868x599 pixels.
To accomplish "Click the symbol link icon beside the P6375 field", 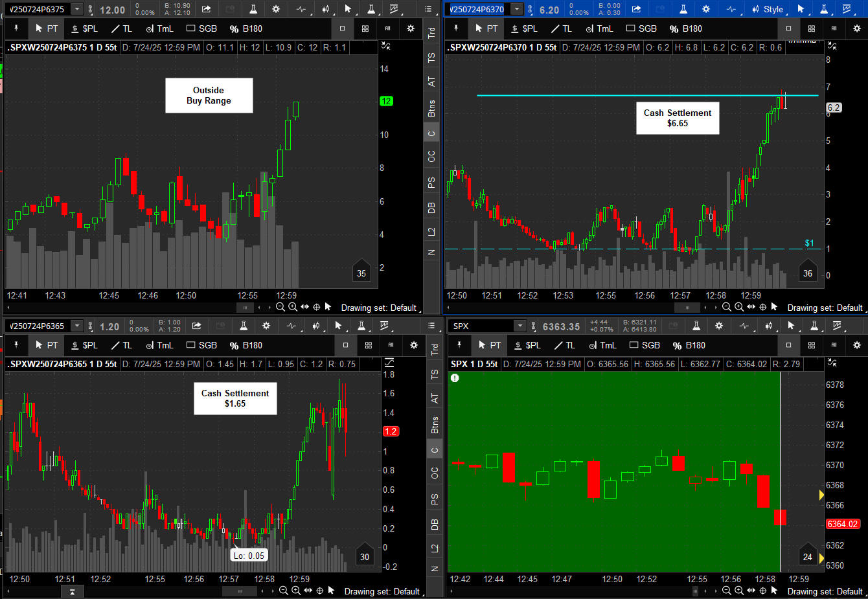I will 91,10.
